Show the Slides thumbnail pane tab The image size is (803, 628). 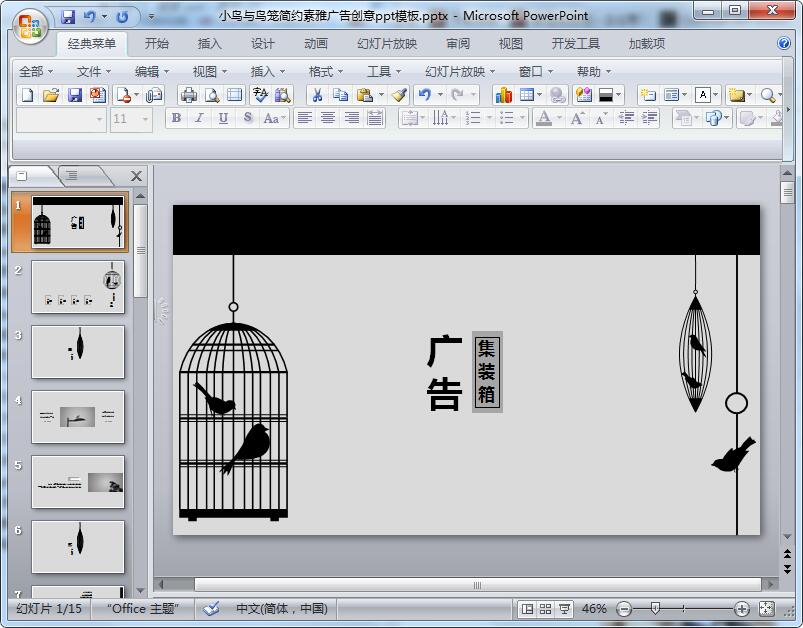22,176
